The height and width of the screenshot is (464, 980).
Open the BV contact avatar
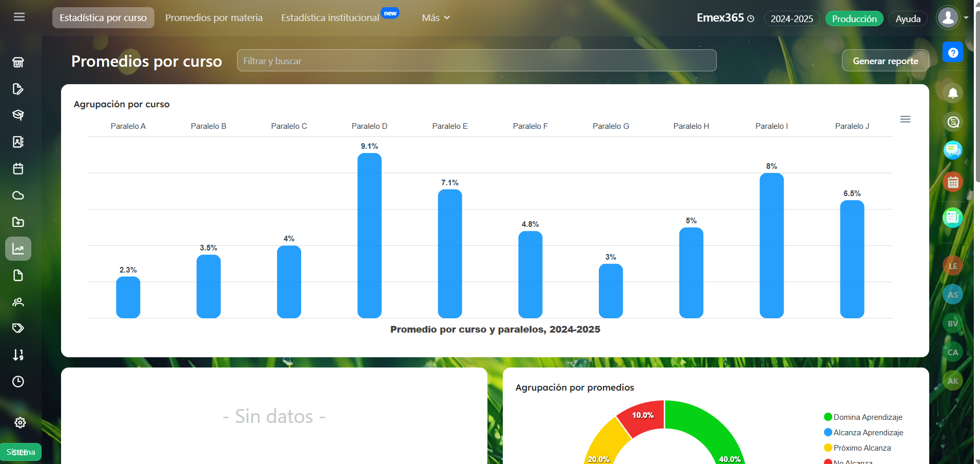pyautogui.click(x=953, y=323)
